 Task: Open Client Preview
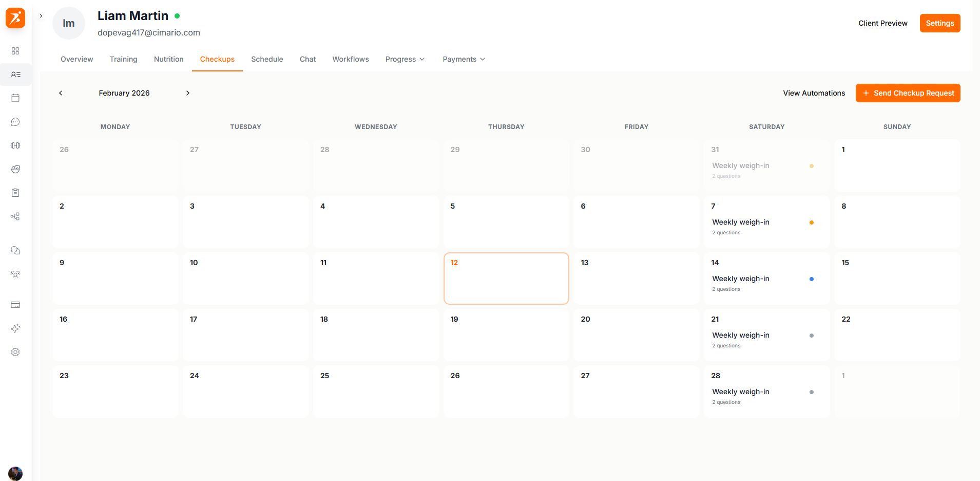pyautogui.click(x=882, y=23)
